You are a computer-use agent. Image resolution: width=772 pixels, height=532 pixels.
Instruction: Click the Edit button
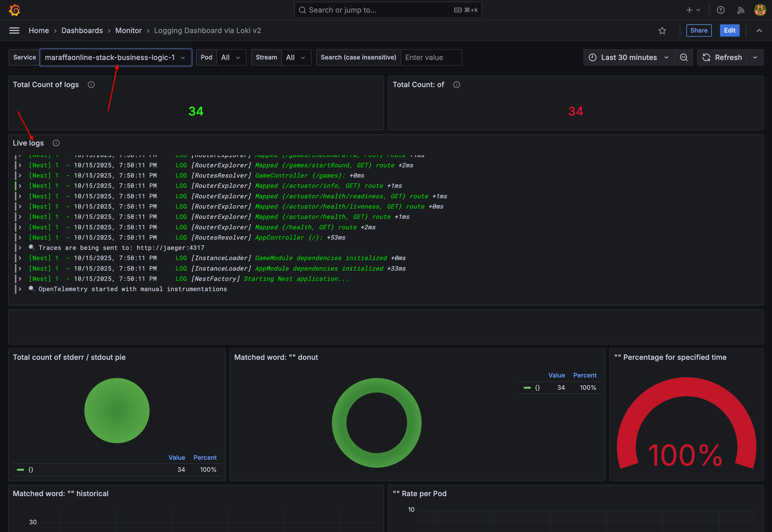(729, 31)
